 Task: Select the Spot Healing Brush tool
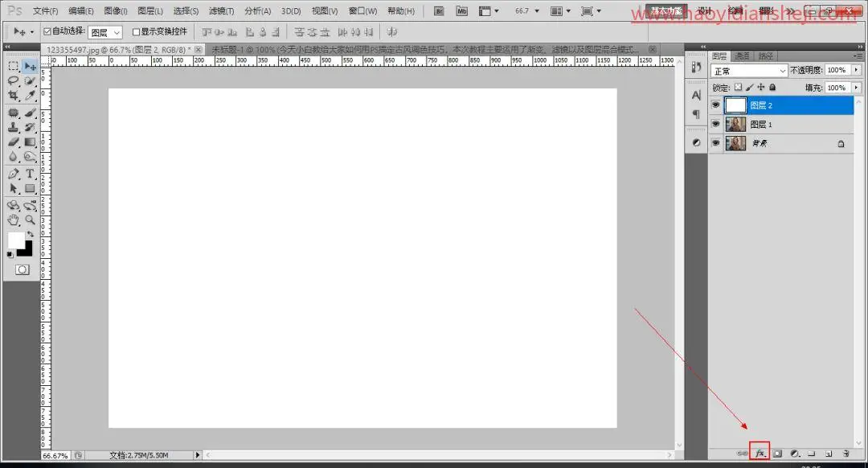coord(14,113)
